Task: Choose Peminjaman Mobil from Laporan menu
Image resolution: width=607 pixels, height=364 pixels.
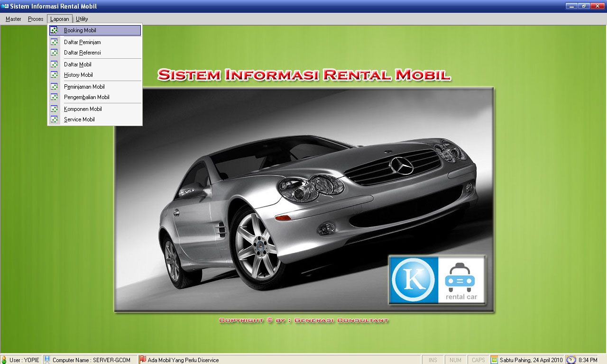Action: (x=84, y=87)
